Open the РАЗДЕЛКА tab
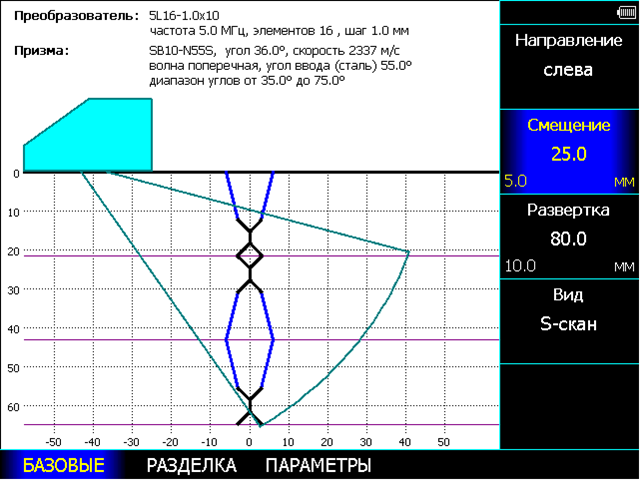This screenshot has height=480, width=640. pyautogui.click(x=191, y=466)
